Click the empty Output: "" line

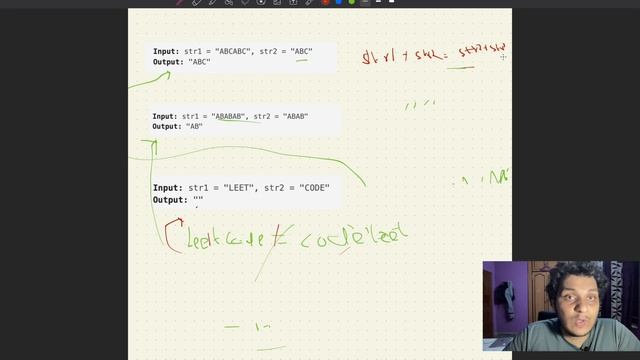178,200
